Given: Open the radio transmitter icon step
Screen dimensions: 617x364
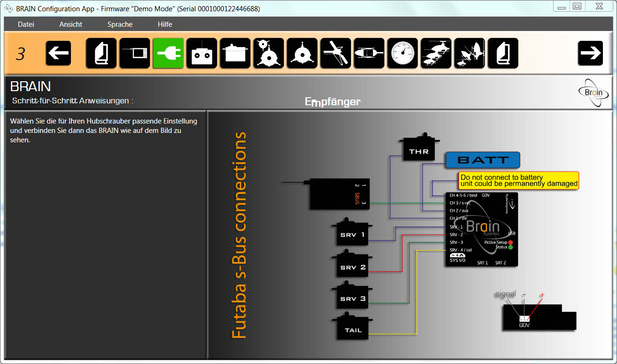Looking at the screenshot, I should 202,53.
